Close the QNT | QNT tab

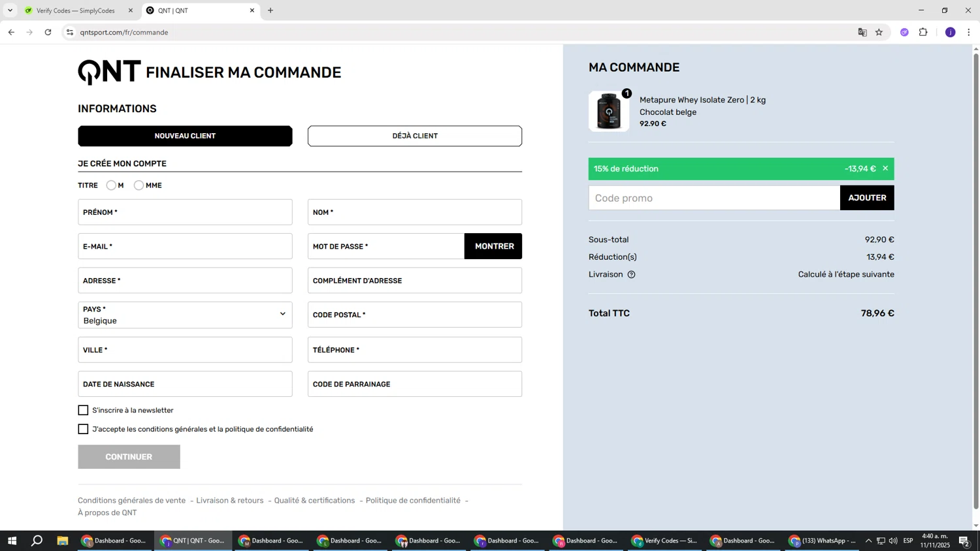(252, 10)
